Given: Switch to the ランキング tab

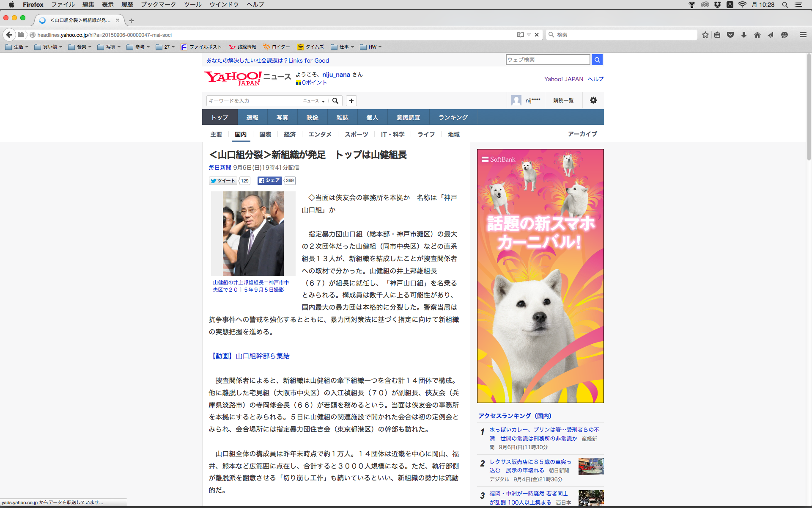Looking at the screenshot, I should tap(453, 117).
